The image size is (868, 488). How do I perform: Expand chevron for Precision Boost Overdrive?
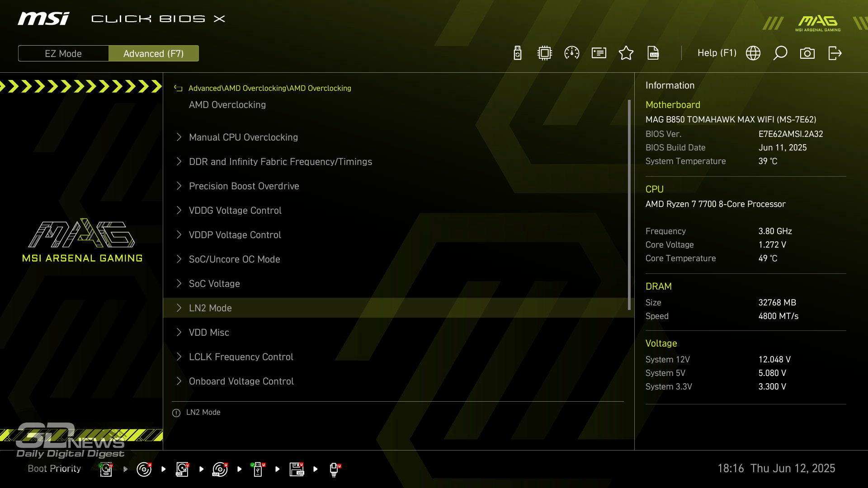[x=179, y=186]
